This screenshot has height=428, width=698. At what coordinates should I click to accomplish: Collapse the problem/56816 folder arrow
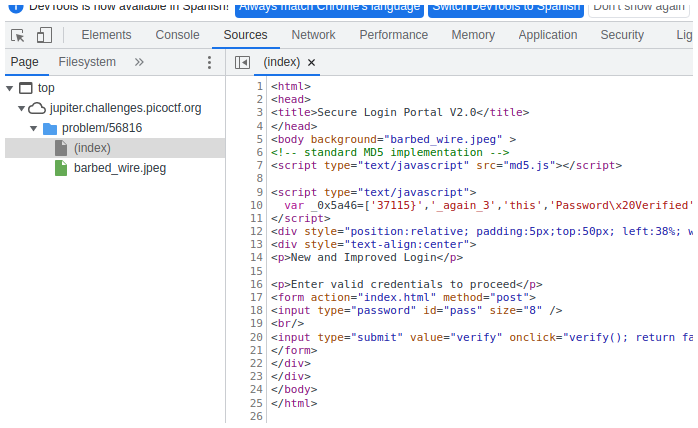[x=34, y=128]
